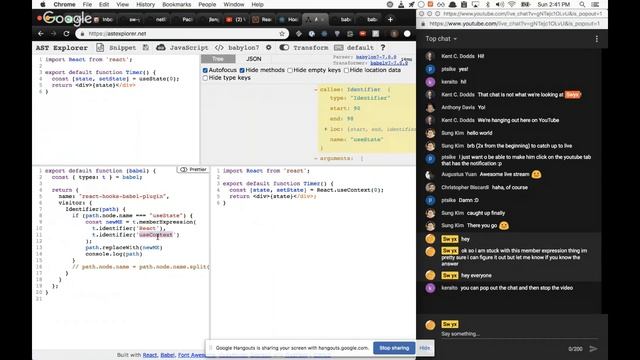
Task: Click the first diamond-shaped Chrome extension icon
Action: click(299, 33)
